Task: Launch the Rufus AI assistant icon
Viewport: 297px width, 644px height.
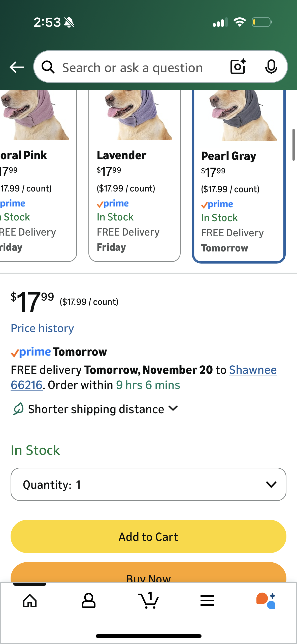Action: [266, 600]
